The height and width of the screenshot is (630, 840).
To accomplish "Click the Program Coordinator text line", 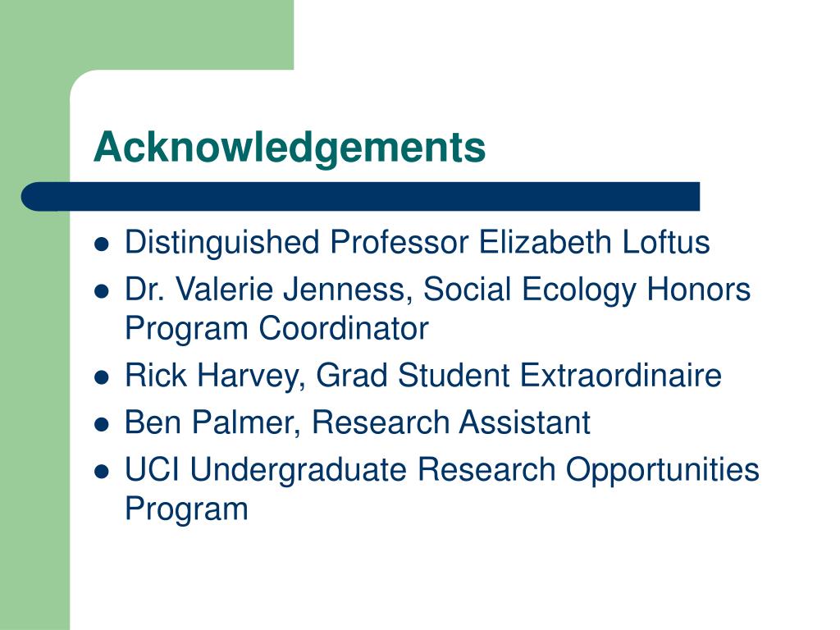I will pos(277,328).
